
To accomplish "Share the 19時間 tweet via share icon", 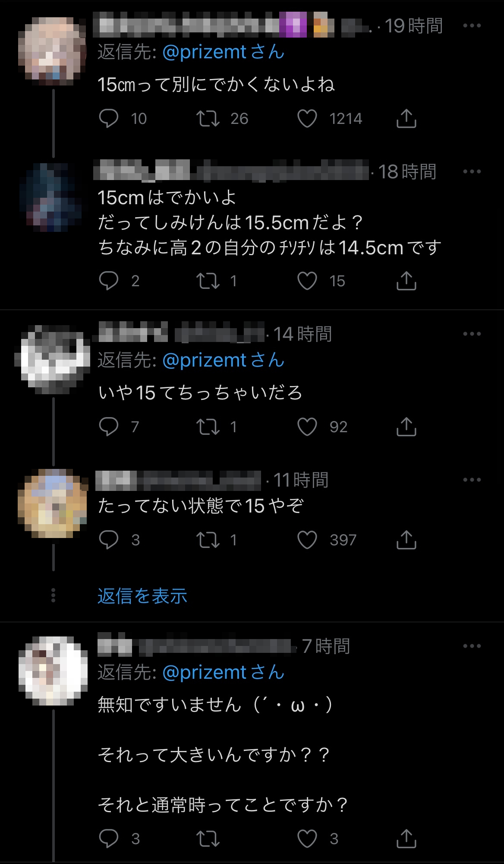I will click(x=406, y=119).
